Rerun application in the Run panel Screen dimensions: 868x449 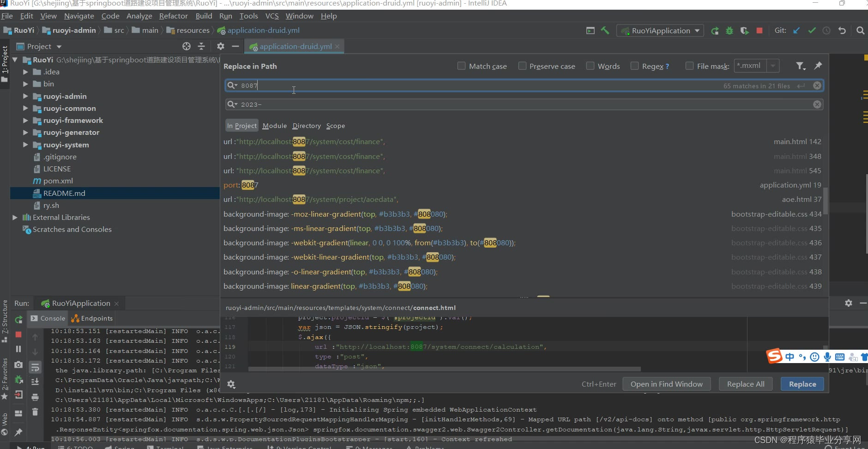[x=18, y=319]
